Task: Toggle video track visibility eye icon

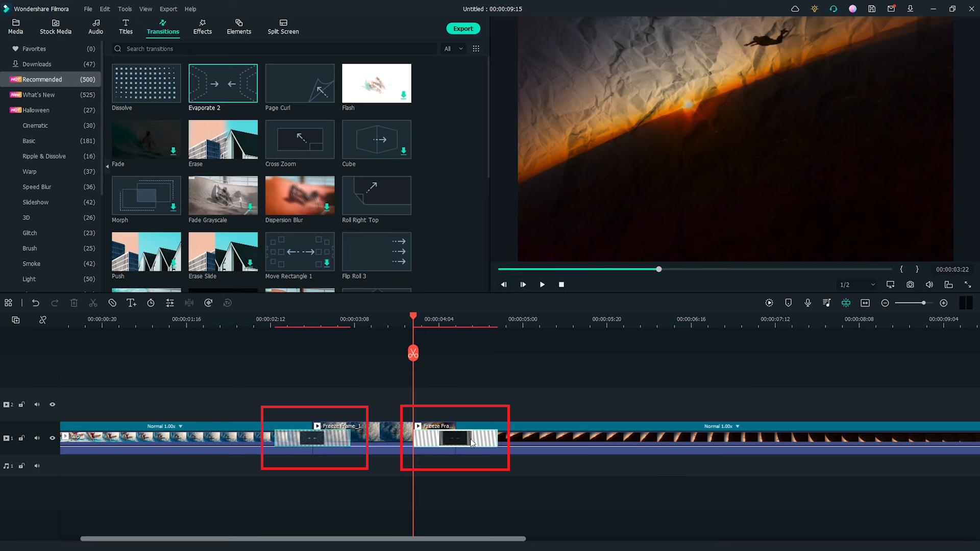Action: (x=53, y=438)
